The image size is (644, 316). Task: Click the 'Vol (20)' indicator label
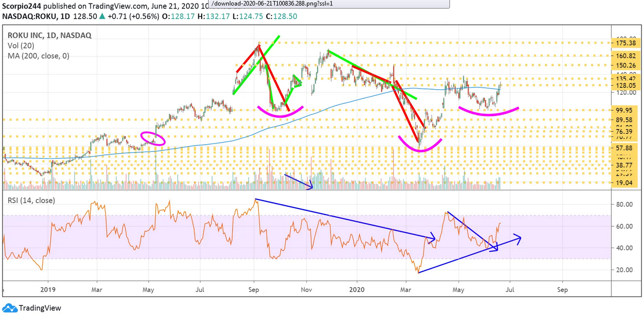[22, 46]
